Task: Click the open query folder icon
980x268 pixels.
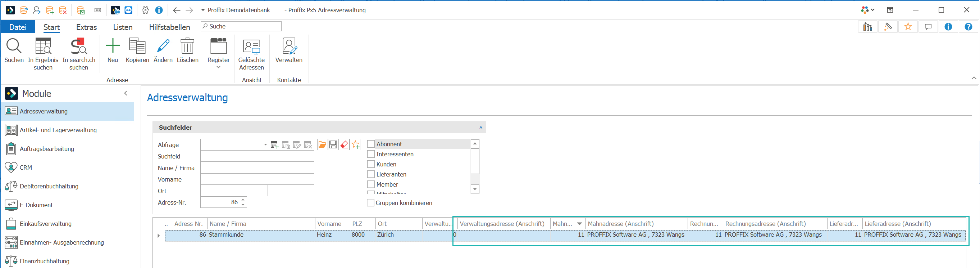Action: [x=322, y=145]
